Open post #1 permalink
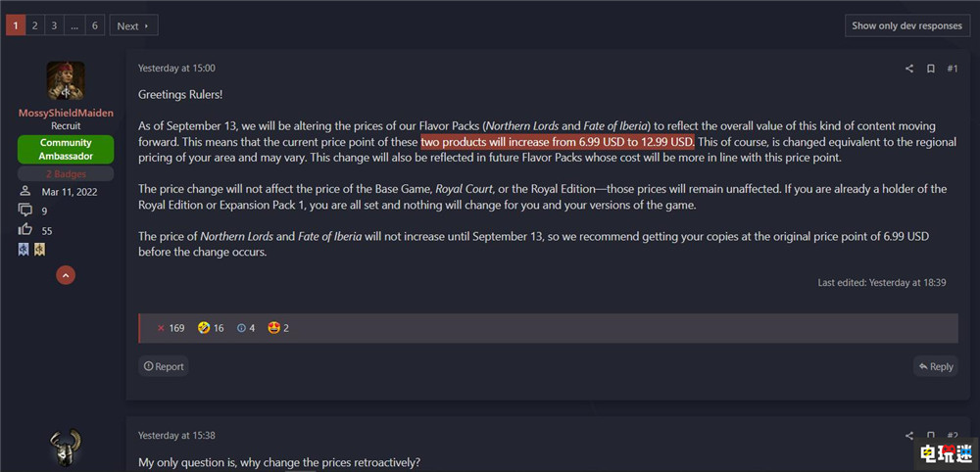This screenshot has height=472, width=980. [x=952, y=69]
